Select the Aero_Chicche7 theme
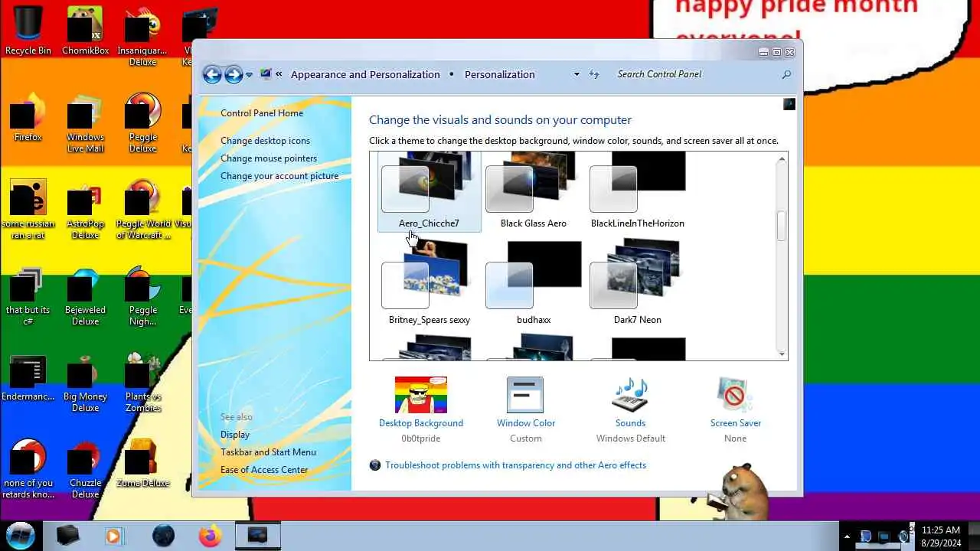 tap(429, 191)
